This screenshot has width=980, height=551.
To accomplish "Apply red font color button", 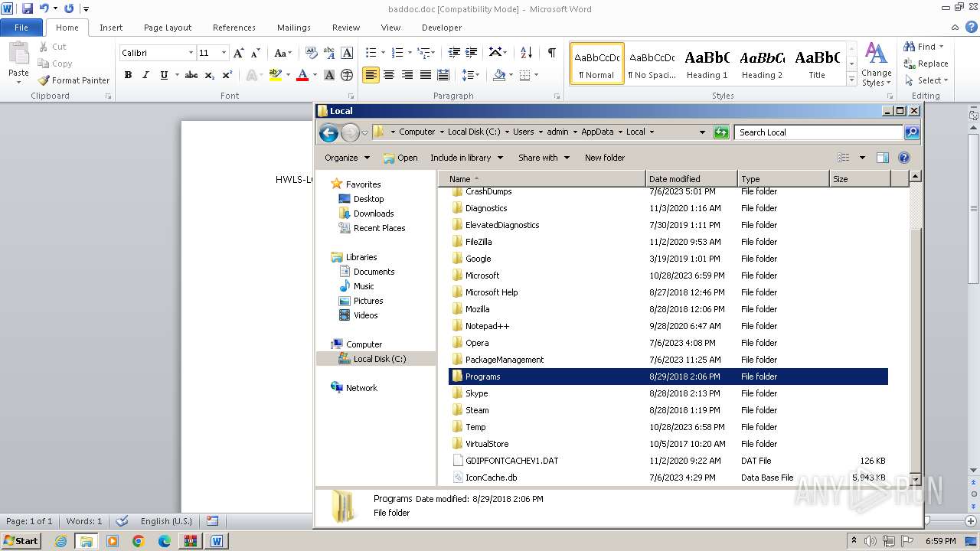I will click(302, 75).
